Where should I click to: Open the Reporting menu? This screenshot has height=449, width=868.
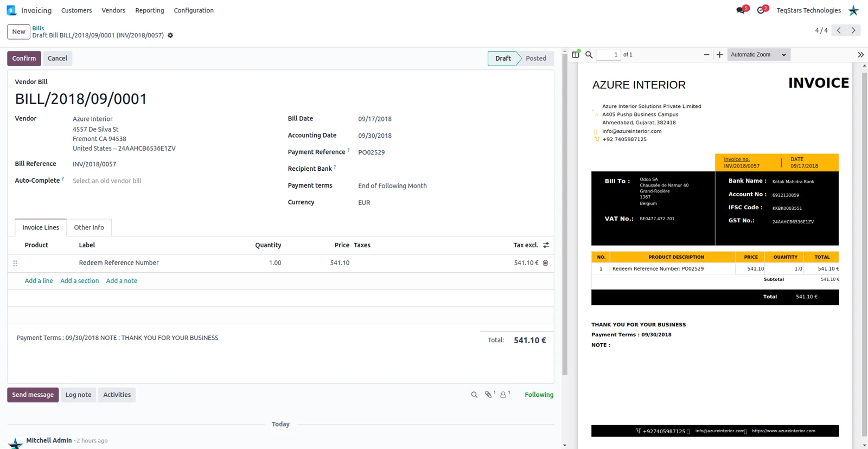[150, 10]
